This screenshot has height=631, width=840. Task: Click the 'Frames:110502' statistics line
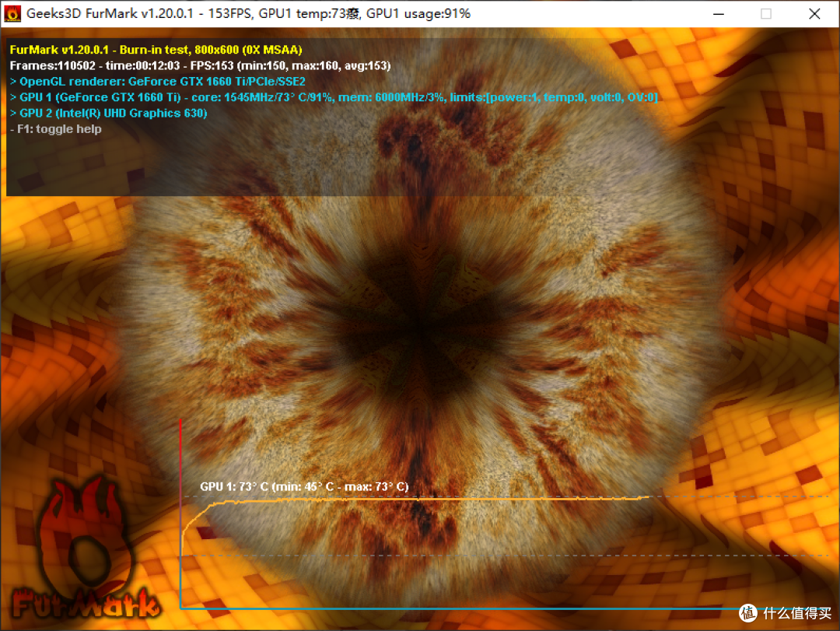201,65
